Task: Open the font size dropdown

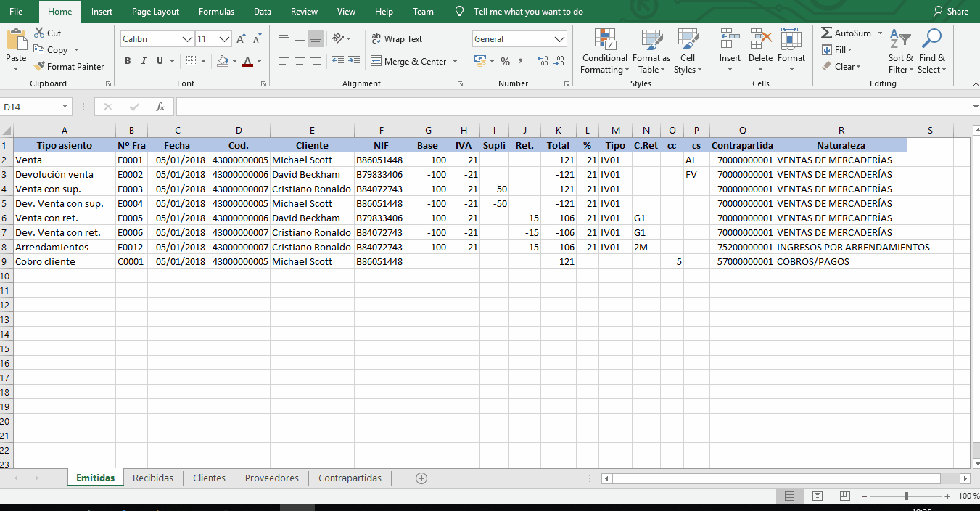Action: pos(225,39)
